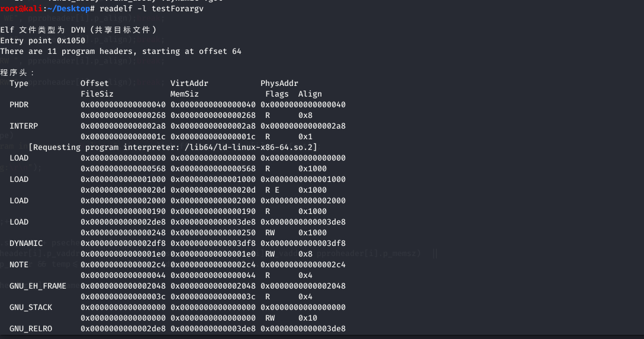644x339 pixels.
Task: Click the Type column header
Action: pyautogui.click(x=19, y=84)
